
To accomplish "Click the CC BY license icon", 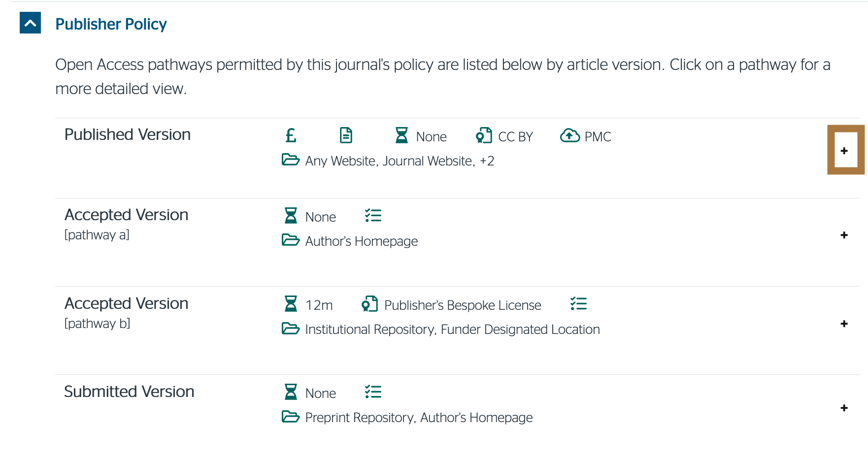I will coord(484,135).
